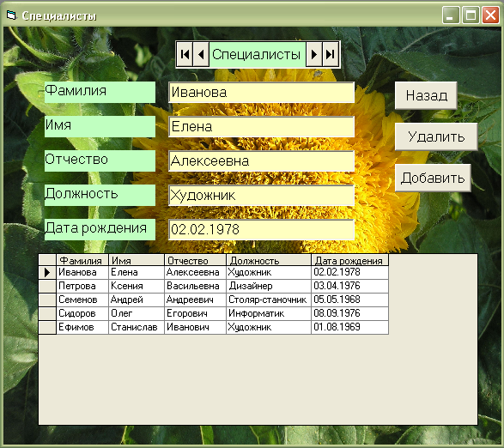504x448 pixels.
Task: Click the 01.08.1969 date cell
Action: point(350,328)
